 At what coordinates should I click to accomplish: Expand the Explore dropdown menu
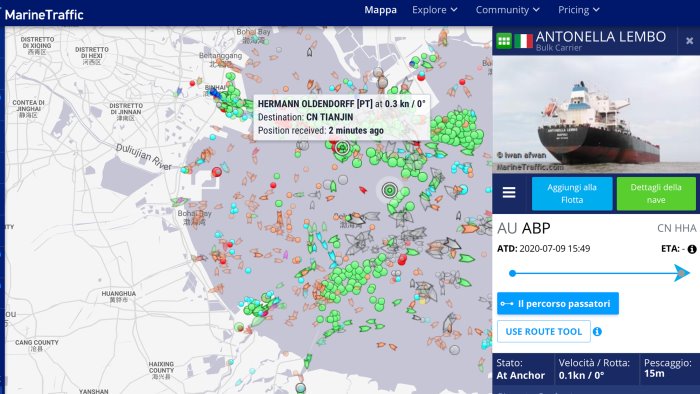pyautogui.click(x=434, y=10)
